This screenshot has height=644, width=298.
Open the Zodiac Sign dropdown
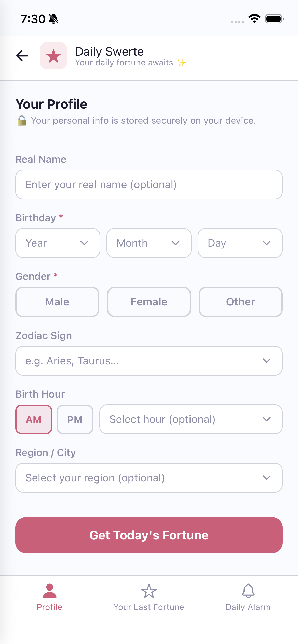click(x=149, y=361)
